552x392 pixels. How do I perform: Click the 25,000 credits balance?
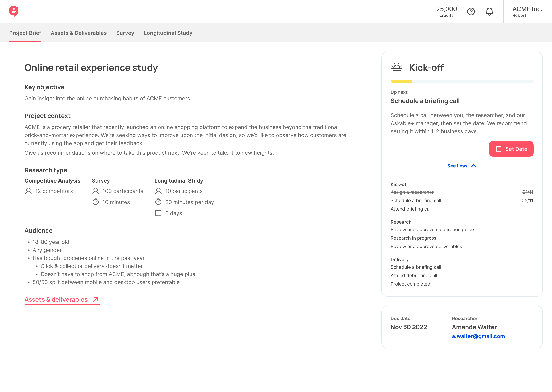tap(446, 12)
